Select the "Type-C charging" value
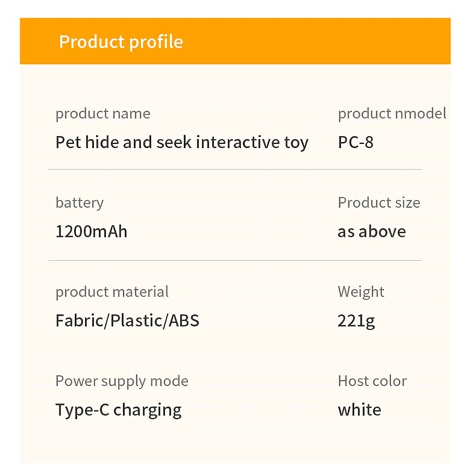Screen dimensions: 476x476 (119, 410)
